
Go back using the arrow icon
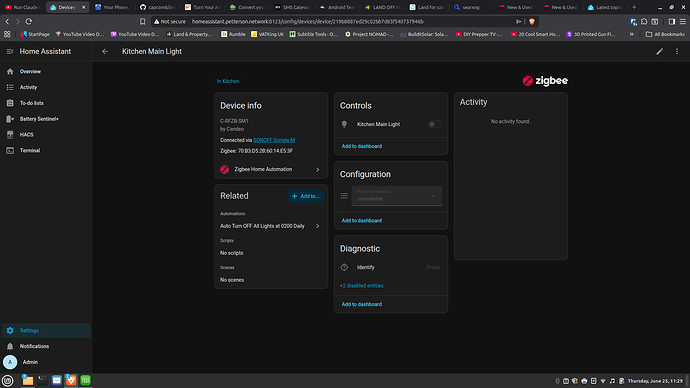click(x=105, y=51)
